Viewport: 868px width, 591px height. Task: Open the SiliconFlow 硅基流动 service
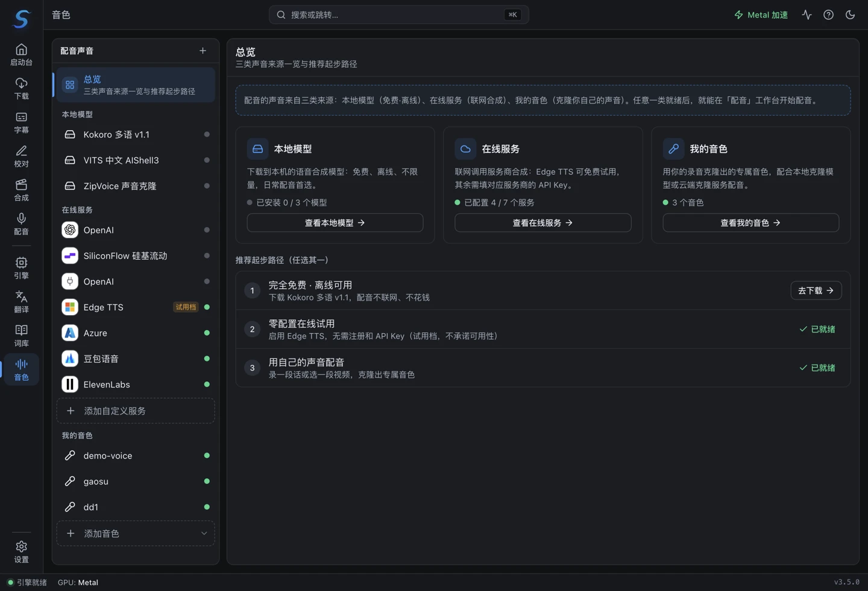[136, 255]
